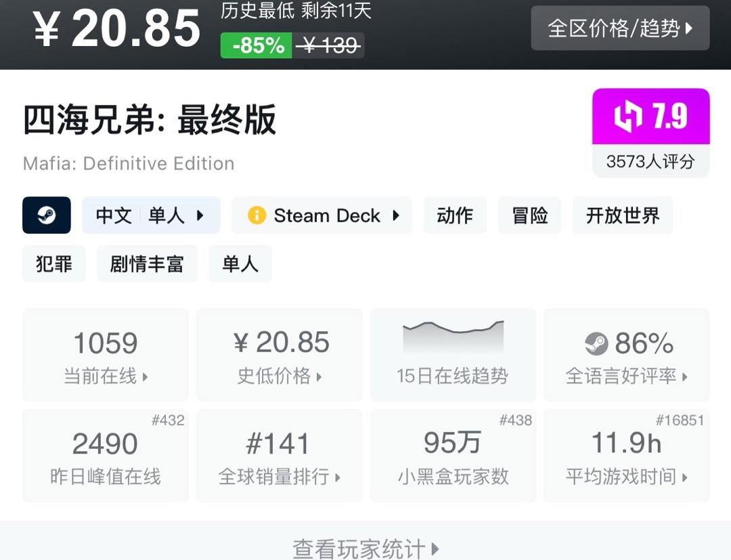The height and width of the screenshot is (560, 731).
Task: Open the 史低价格 lowest price details
Action: (280, 355)
